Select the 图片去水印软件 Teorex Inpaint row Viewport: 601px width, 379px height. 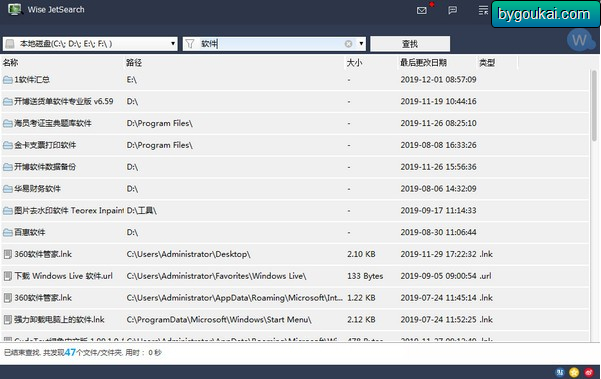click(295, 211)
